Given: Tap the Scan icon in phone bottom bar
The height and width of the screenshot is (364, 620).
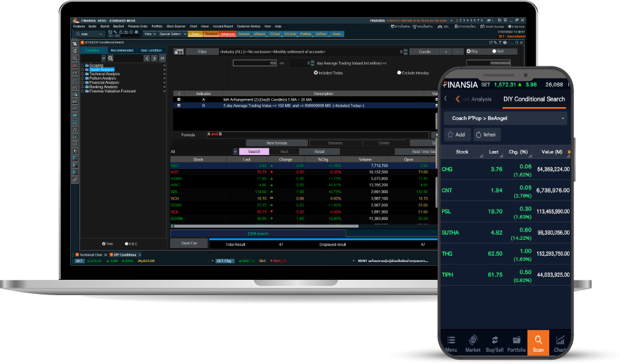Looking at the screenshot, I should coord(538,343).
